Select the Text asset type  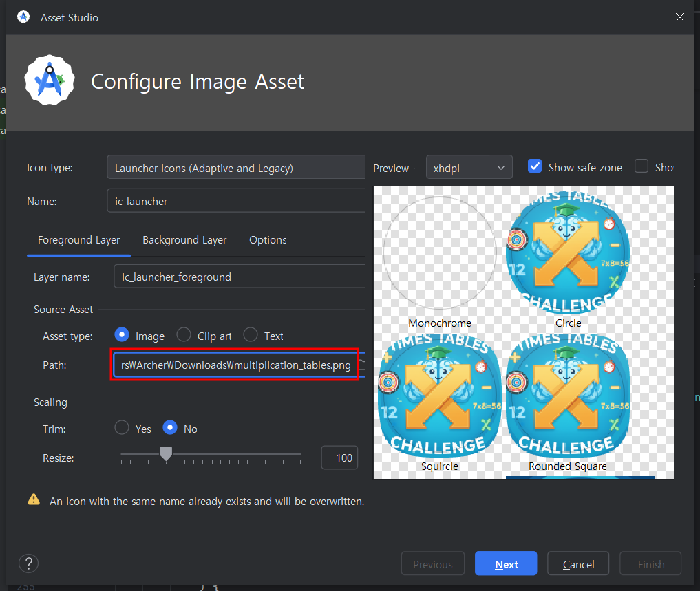point(249,335)
